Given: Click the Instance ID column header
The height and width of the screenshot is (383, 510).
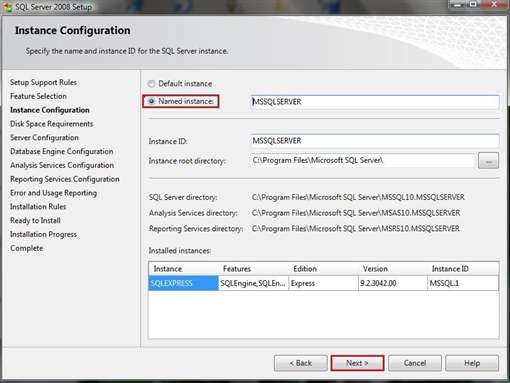Looking at the screenshot, I should pyautogui.click(x=463, y=269).
